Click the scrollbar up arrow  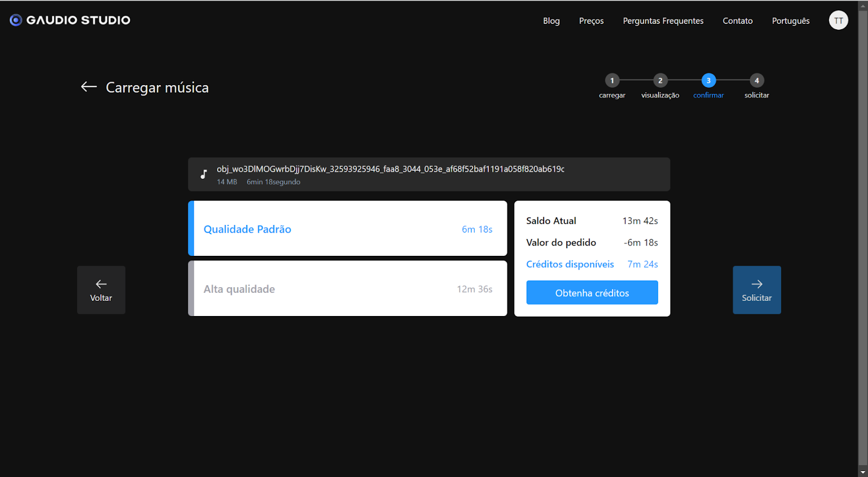coord(863,5)
